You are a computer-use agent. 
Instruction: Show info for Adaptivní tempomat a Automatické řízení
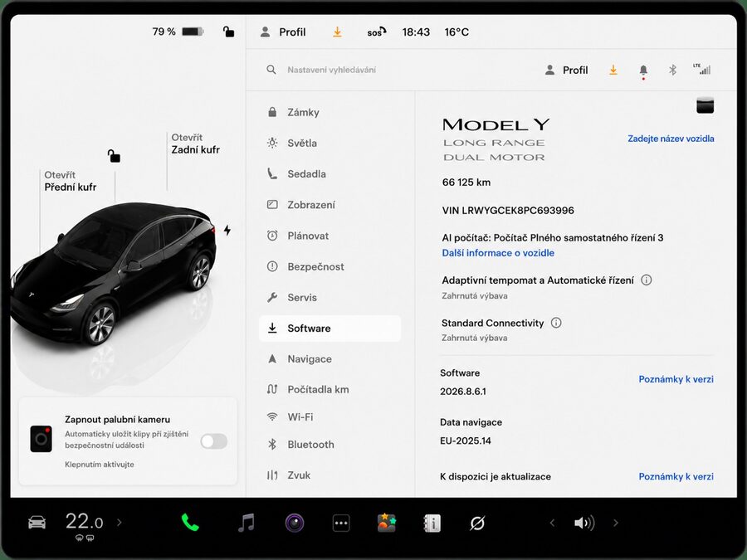[646, 280]
